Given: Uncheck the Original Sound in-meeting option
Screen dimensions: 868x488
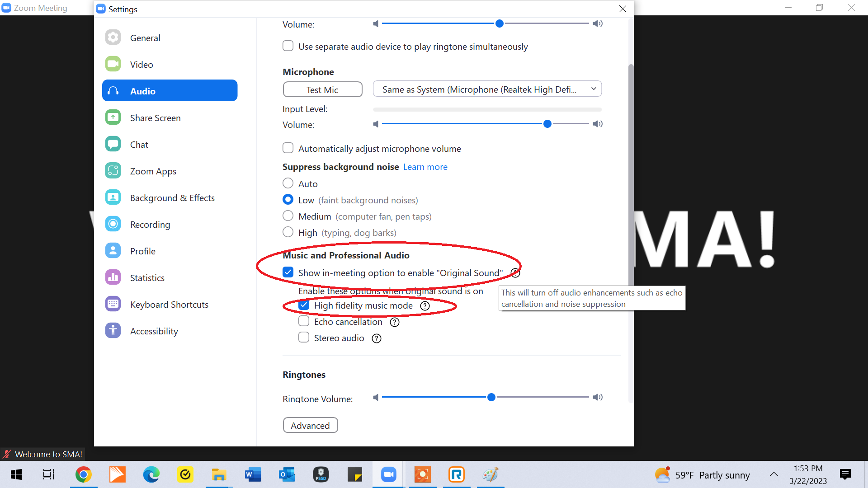Looking at the screenshot, I should (x=288, y=272).
